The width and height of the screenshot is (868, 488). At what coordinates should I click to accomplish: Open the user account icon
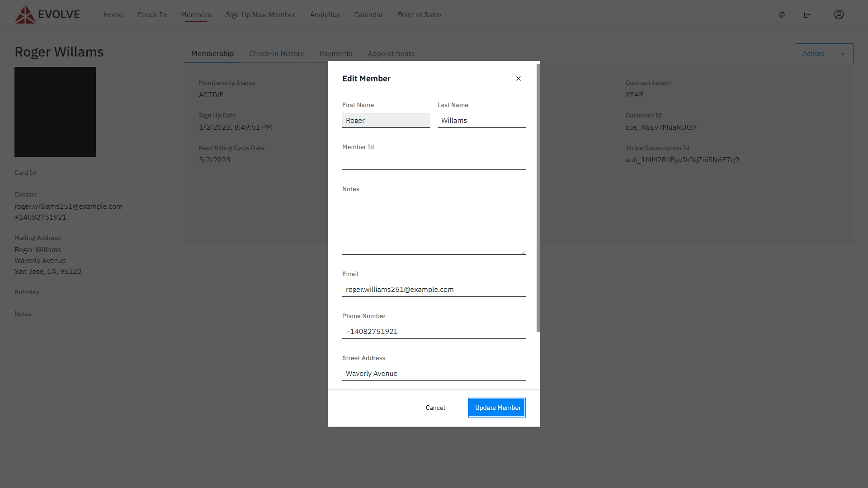[x=839, y=14]
